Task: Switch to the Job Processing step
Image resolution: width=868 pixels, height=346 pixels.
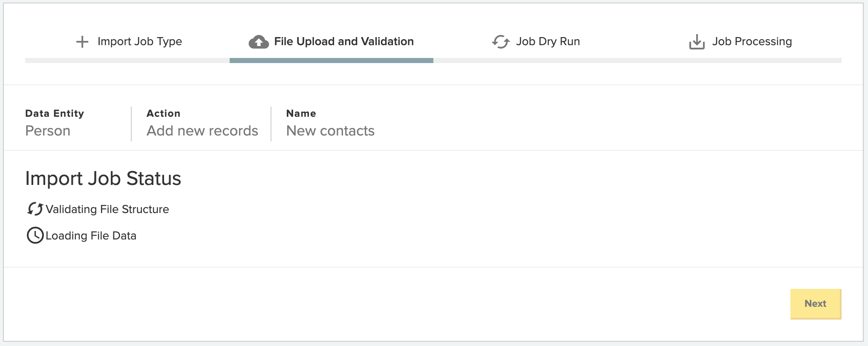Action: click(x=752, y=41)
